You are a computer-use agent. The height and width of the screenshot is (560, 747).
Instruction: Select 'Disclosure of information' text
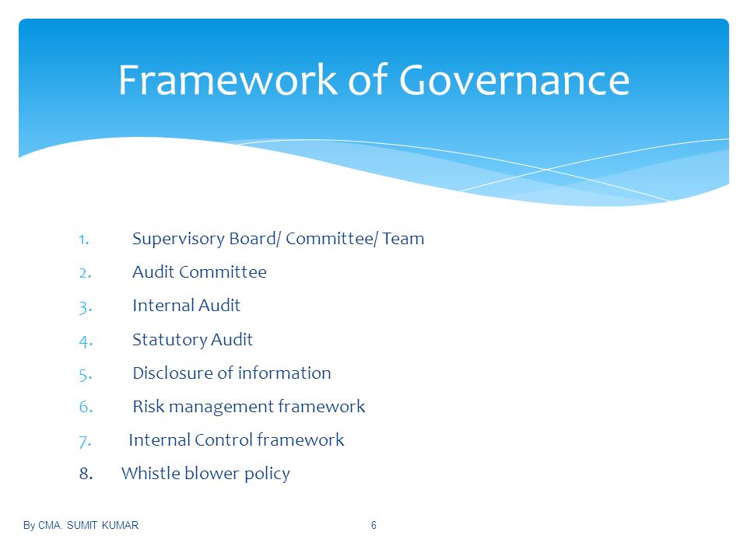232,373
